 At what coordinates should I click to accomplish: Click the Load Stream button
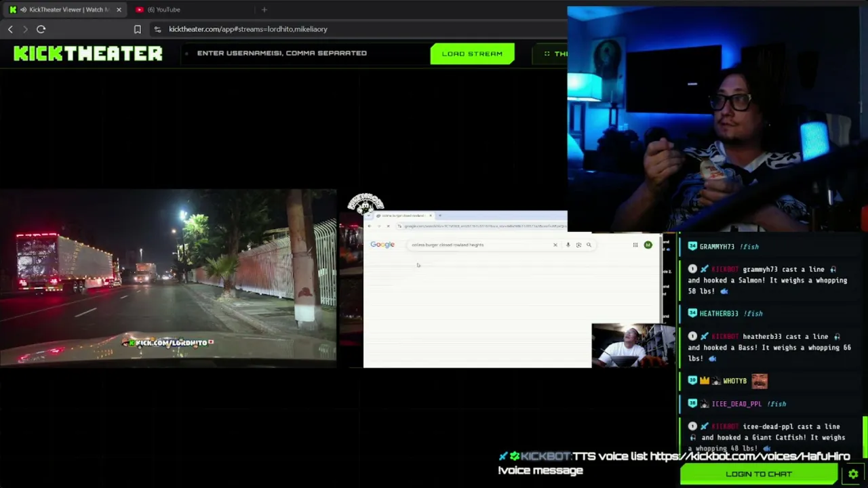pyautogui.click(x=472, y=54)
